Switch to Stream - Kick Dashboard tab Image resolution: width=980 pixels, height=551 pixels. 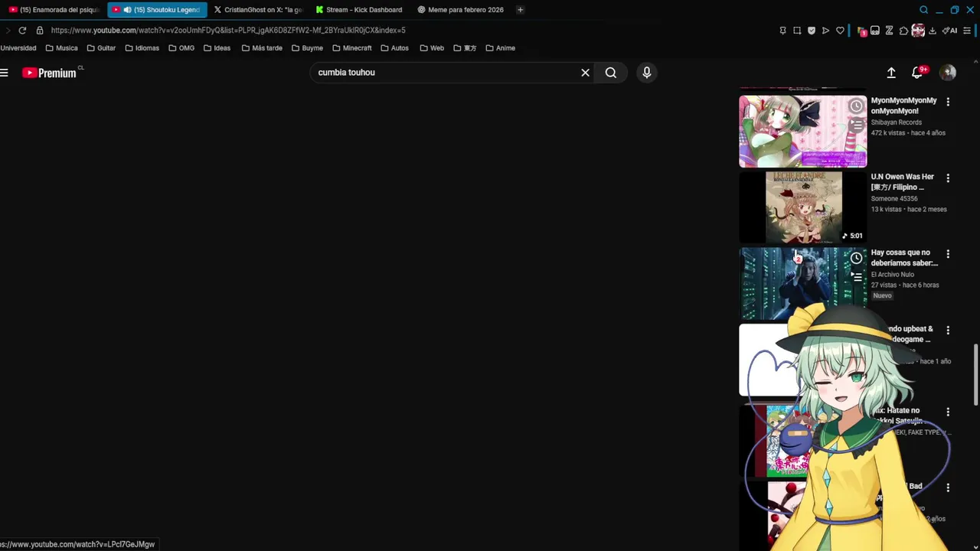pos(359,10)
